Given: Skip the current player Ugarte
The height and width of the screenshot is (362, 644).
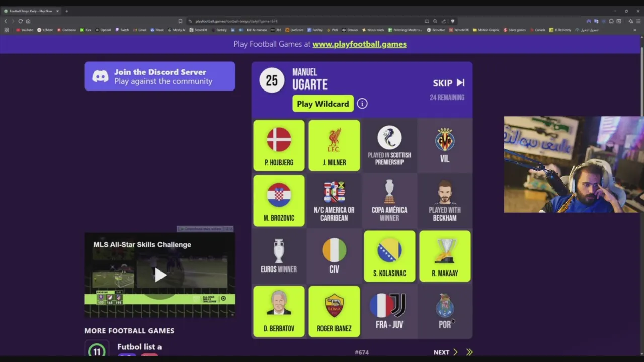Looking at the screenshot, I should (x=449, y=83).
